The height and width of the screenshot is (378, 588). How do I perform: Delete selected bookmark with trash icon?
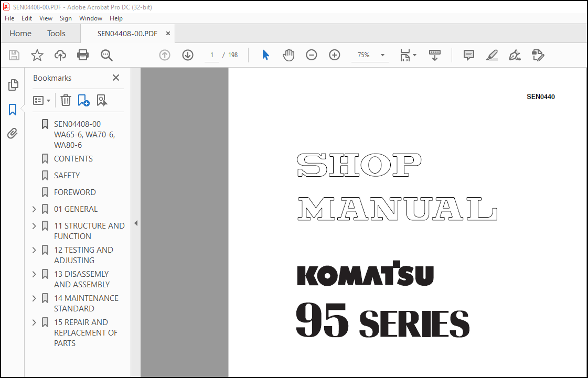coord(66,100)
